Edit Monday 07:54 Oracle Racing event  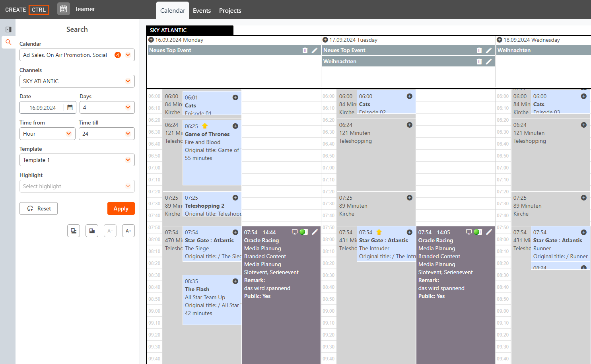tap(315, 232)
